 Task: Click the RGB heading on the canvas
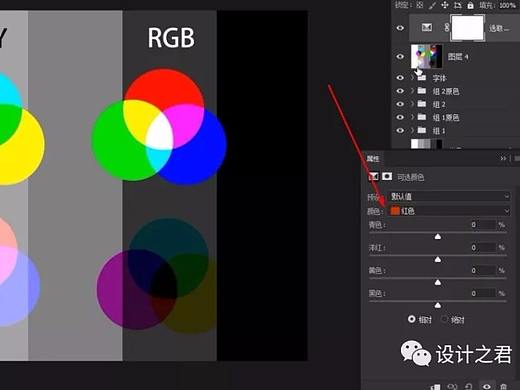pyautogui.click(x=171, y=38)
